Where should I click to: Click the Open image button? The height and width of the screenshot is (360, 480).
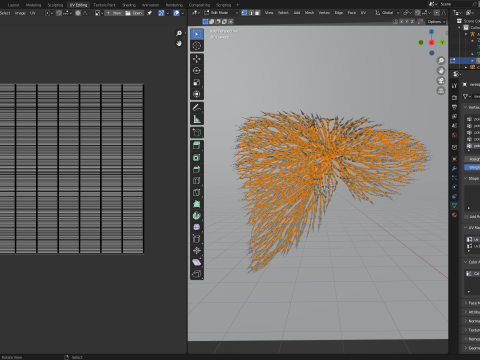point(134,13)
